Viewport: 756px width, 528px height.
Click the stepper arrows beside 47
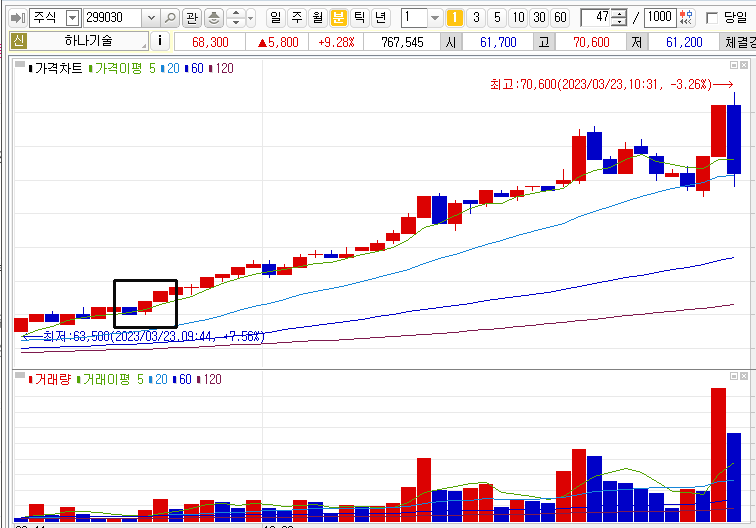[x=619, y=18]
